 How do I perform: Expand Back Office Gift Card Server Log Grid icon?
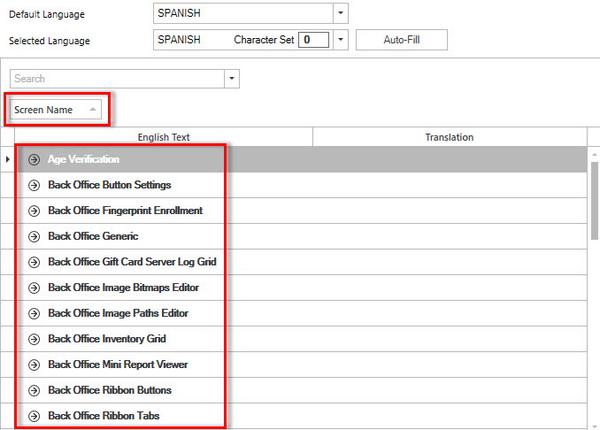(34, 262)
